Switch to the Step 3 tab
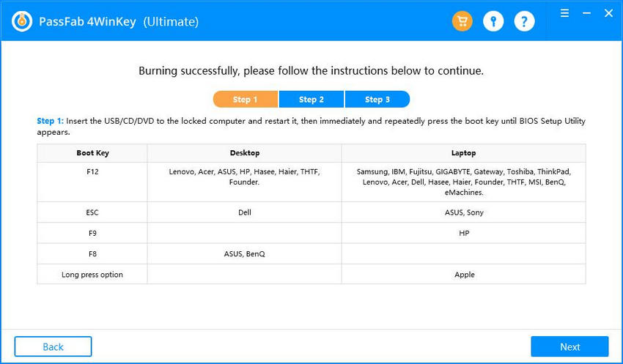623x364 pixels. click(377, 100)
